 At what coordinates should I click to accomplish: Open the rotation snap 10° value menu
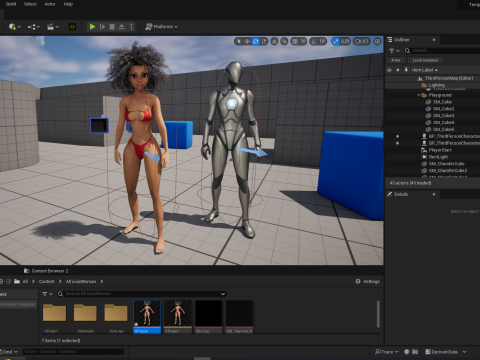[x=322, y=41]
